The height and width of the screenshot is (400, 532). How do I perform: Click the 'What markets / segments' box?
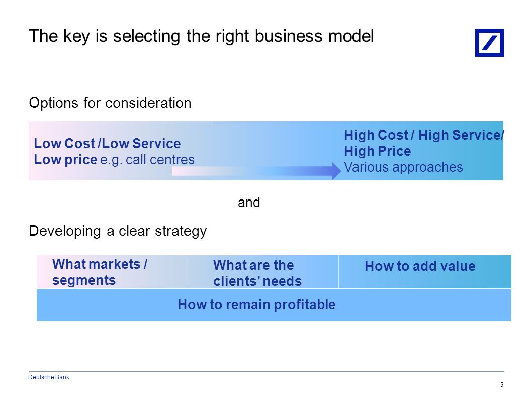point(111,272)
